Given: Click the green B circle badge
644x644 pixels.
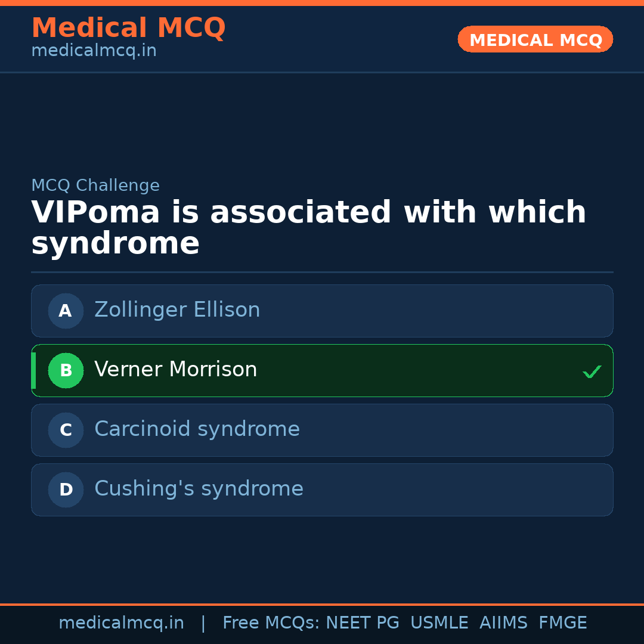Looking at the screenshot, I should tap(66, 370).
